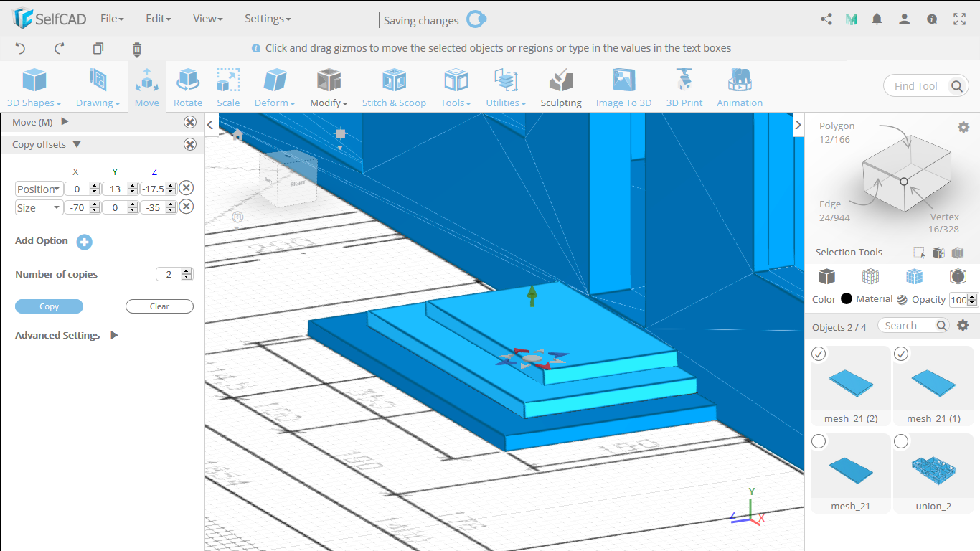Click the Delete trash icon
The image size is (980, 551).
point(137,49)
